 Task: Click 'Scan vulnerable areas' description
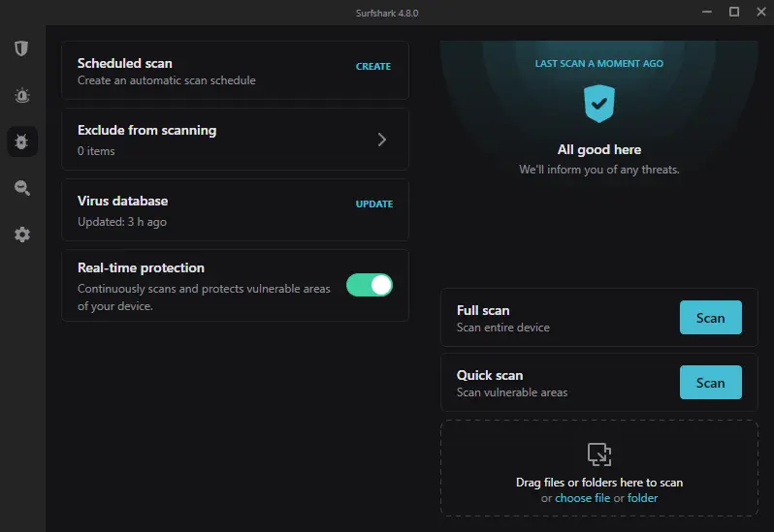(512, 392)
